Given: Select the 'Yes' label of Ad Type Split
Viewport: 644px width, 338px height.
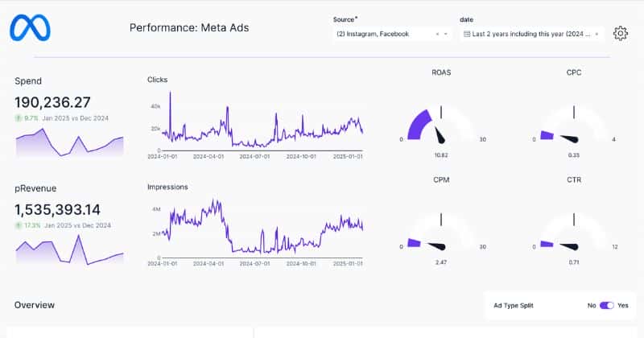Looking at the screenshot, I should 622,306.
